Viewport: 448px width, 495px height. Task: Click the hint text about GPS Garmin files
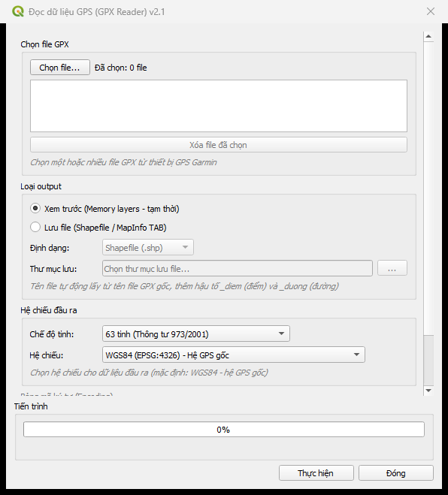123,162
